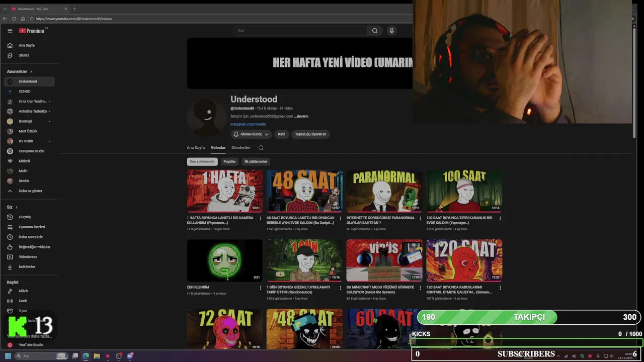Open Oynatma listeleri playlists
644x362 pixels.
(30, 227)
